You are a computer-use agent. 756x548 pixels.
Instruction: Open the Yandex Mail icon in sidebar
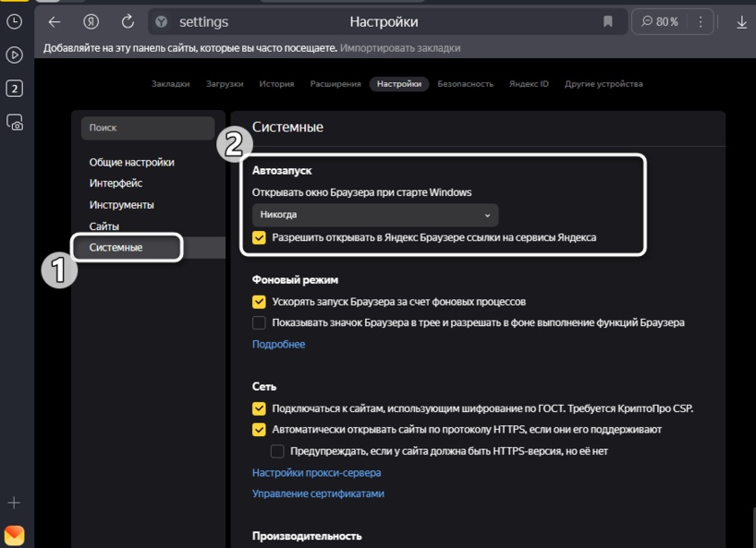coord(14,535)
